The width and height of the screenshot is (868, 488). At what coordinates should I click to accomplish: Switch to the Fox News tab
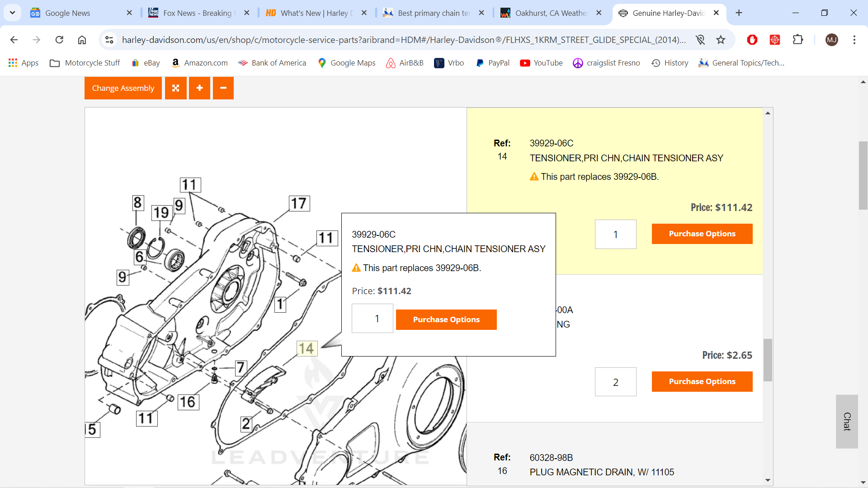197,13
